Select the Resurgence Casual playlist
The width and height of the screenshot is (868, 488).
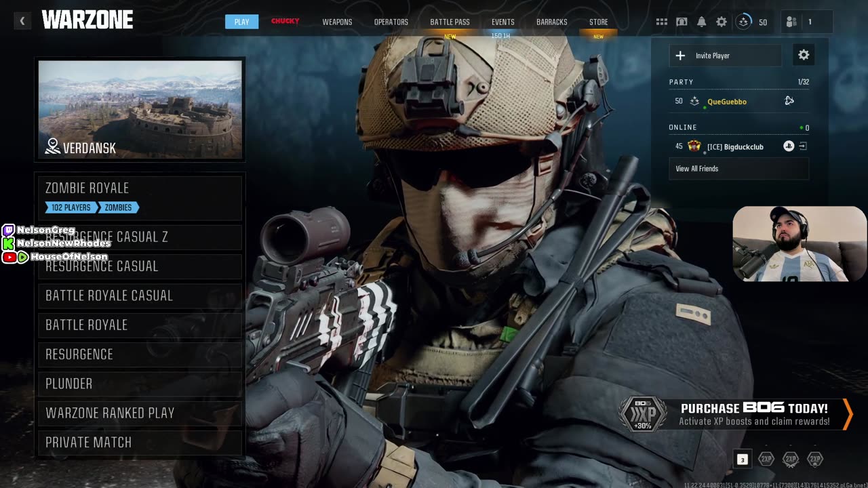click(140, 266)
